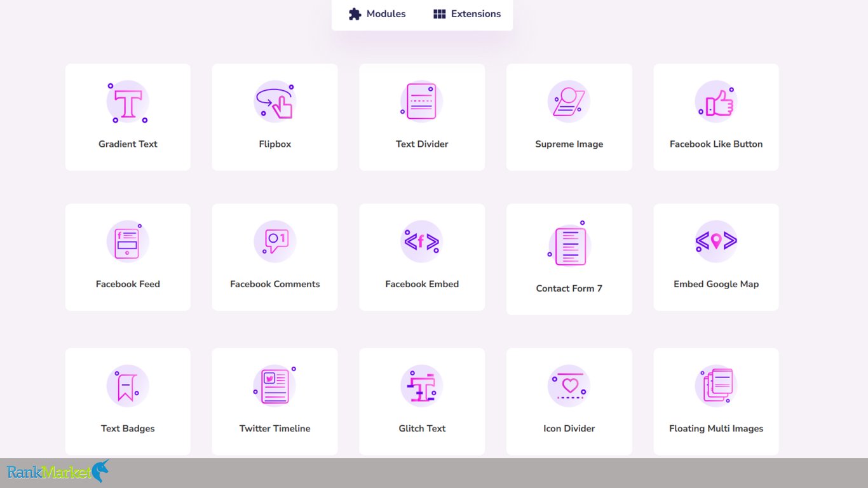Click the Text Divider document icon

pos(421,102)
